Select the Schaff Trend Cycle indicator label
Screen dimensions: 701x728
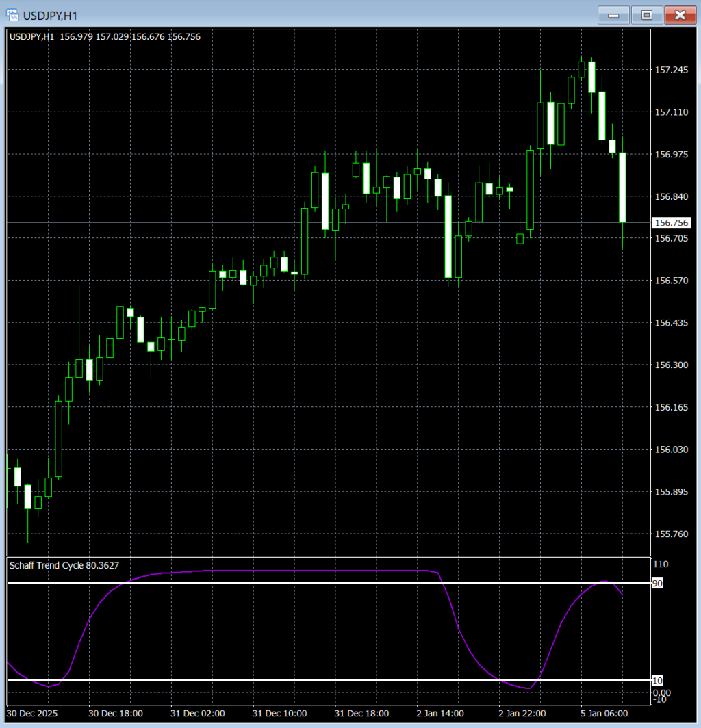(62, 565)
